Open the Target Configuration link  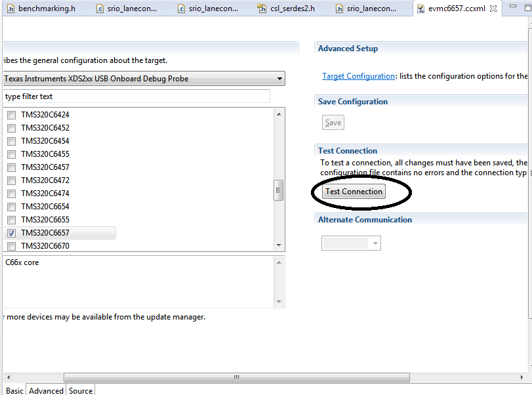click(x=358, y=76)
